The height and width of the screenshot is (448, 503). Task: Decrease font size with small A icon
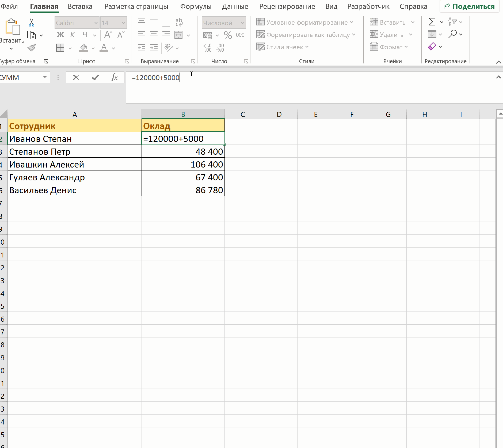121,35
